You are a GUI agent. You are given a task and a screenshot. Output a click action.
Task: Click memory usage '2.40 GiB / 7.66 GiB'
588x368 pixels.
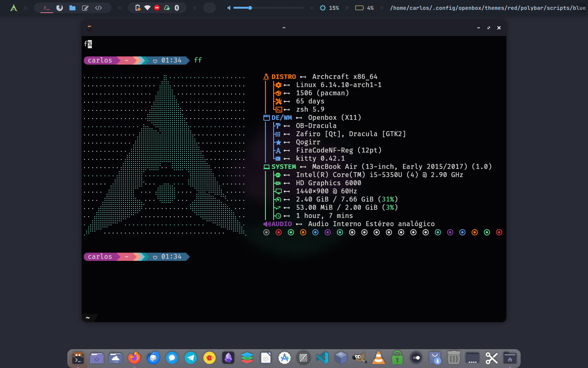335,199
